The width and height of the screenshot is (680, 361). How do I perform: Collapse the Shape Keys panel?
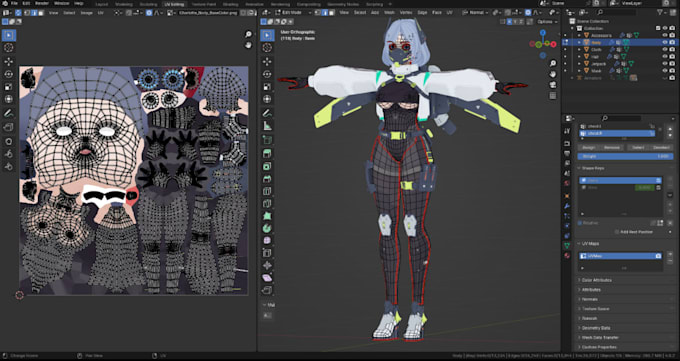click(x=592, y=168)
